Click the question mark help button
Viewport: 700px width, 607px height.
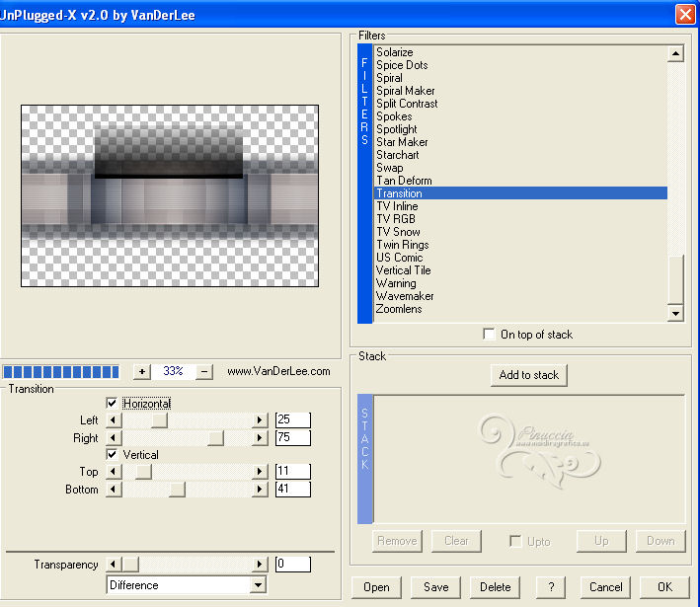click(551, 587)
